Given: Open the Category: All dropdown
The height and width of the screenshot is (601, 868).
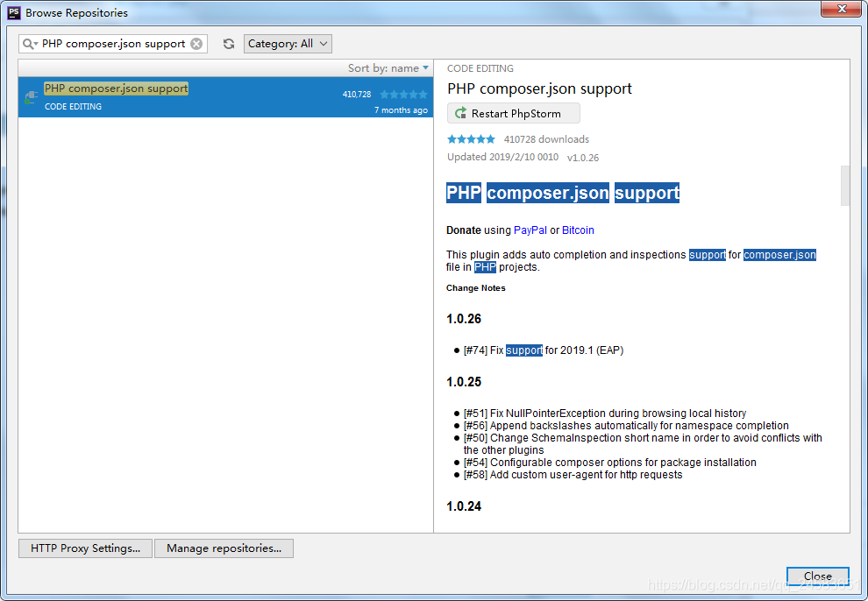Looking at the screenshot, I should click(x=288, y=44).
